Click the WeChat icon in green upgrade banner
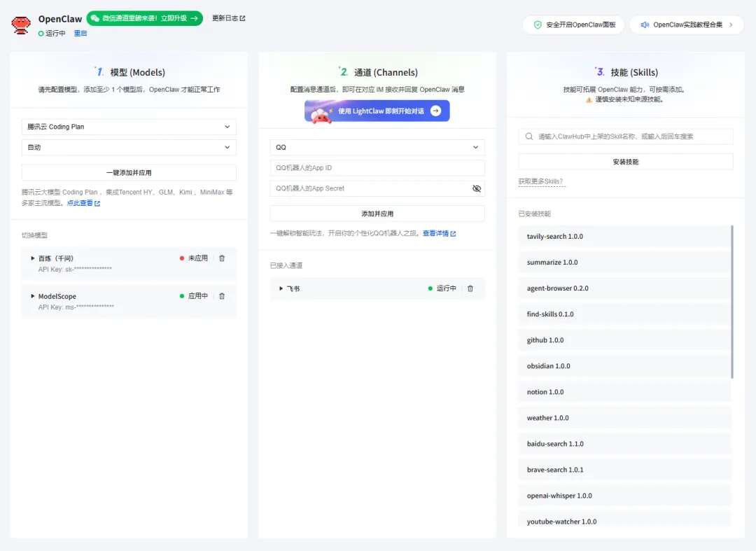756x551 pixels. point(94,18)
